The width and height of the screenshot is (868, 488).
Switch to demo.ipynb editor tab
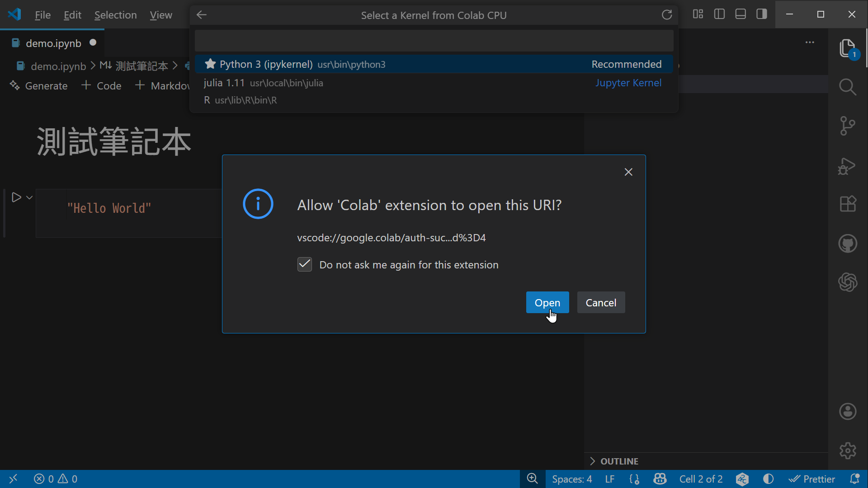53,43
